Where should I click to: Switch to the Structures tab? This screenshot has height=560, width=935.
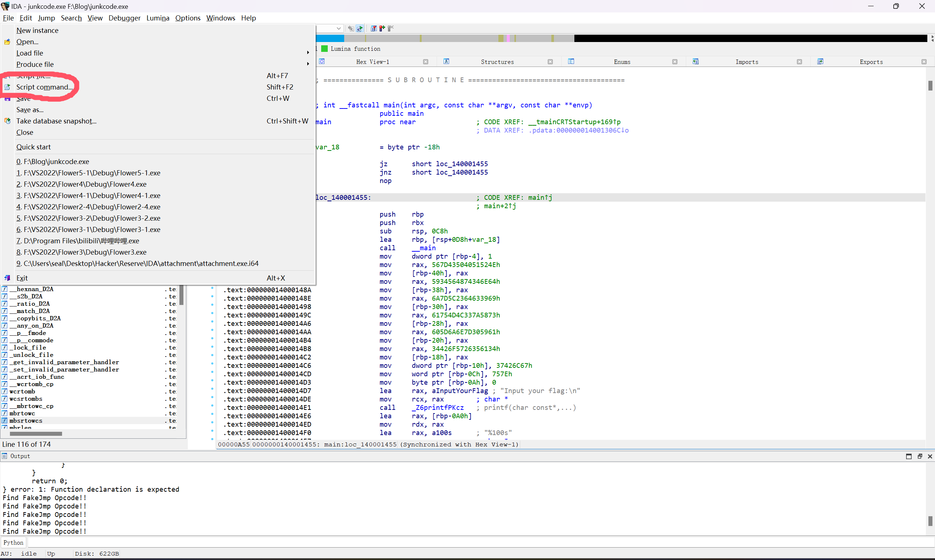click(497, 62)
